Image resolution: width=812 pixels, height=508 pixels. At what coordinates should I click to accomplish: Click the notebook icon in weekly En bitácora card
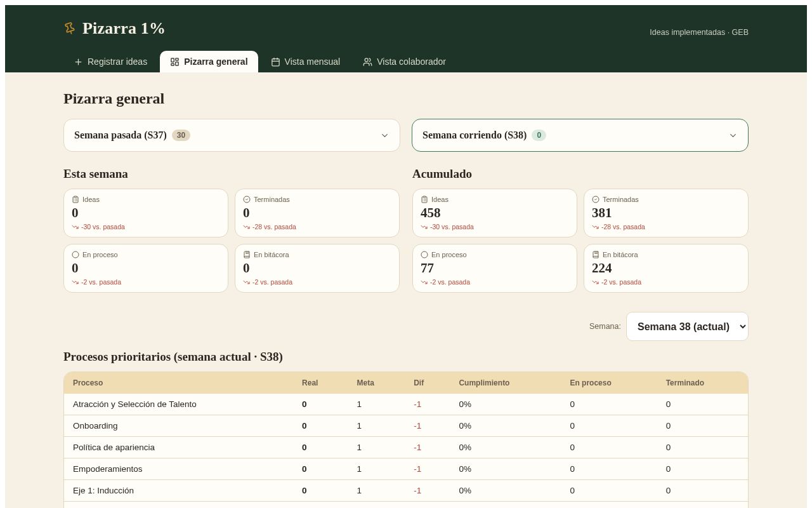click(247, 255)
